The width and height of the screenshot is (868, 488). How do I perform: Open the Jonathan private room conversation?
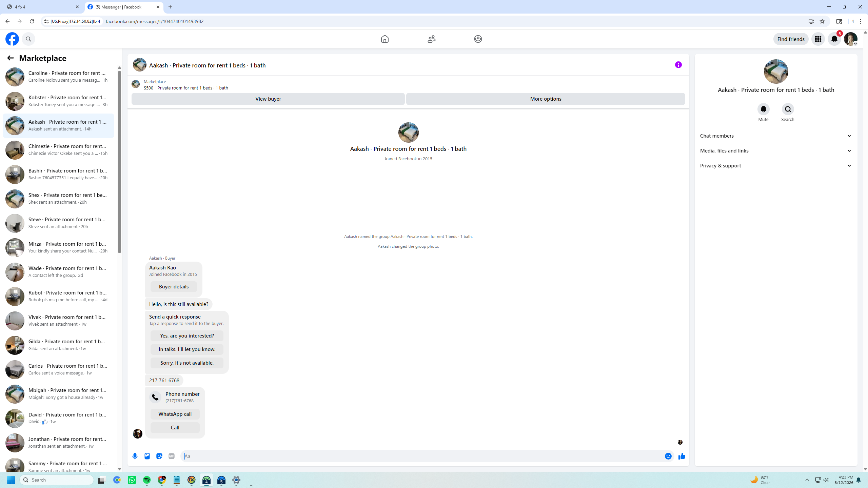coord(58,443)
